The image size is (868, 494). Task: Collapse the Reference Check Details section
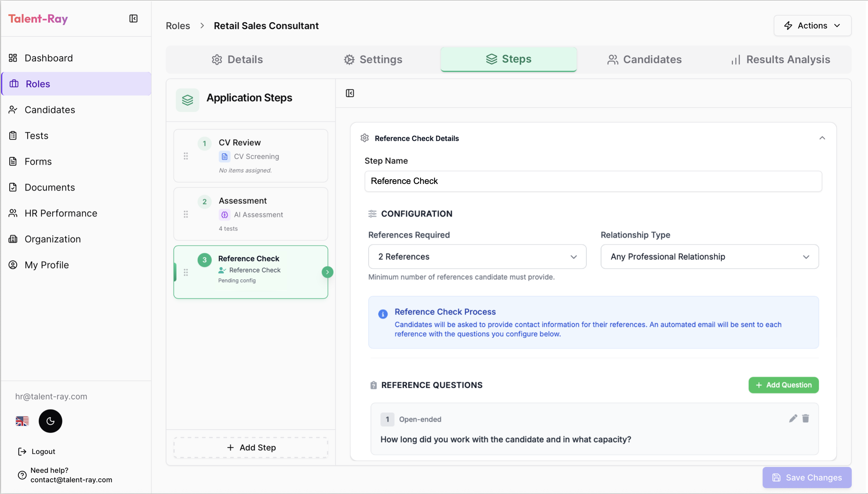click(823, 138)
